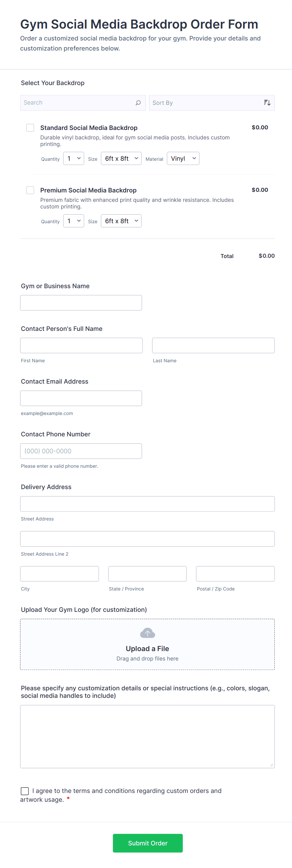Click the search magnifier icon
This screenshot has width=292, height=868.
point(138,102)
